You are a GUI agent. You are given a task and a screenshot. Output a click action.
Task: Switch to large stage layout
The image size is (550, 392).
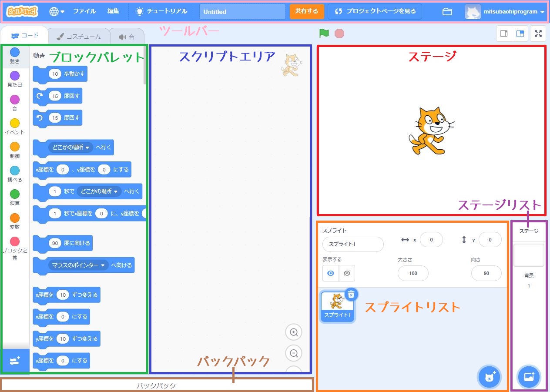pos(520,34)
